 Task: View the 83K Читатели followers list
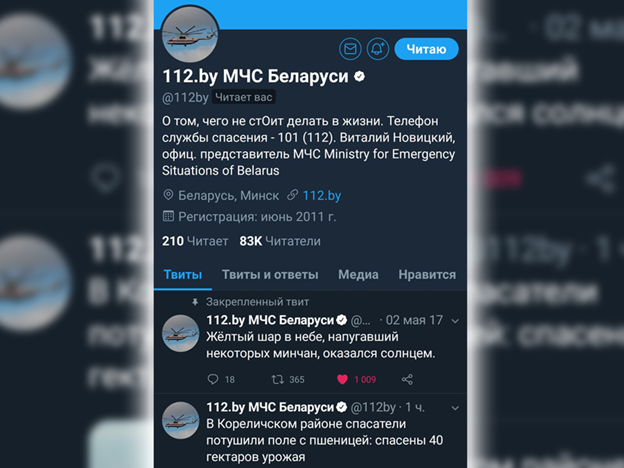click(280, 241)
